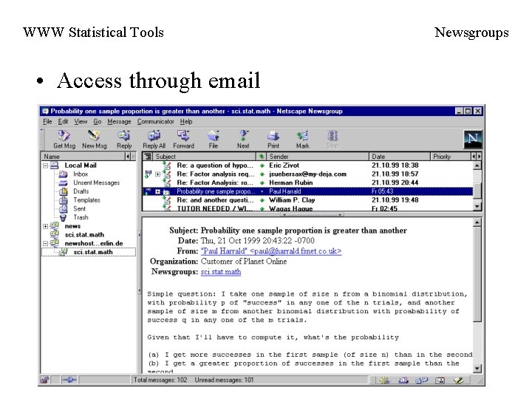
Task: Click the Drafts folder icon
Action: tap(63, 191)
